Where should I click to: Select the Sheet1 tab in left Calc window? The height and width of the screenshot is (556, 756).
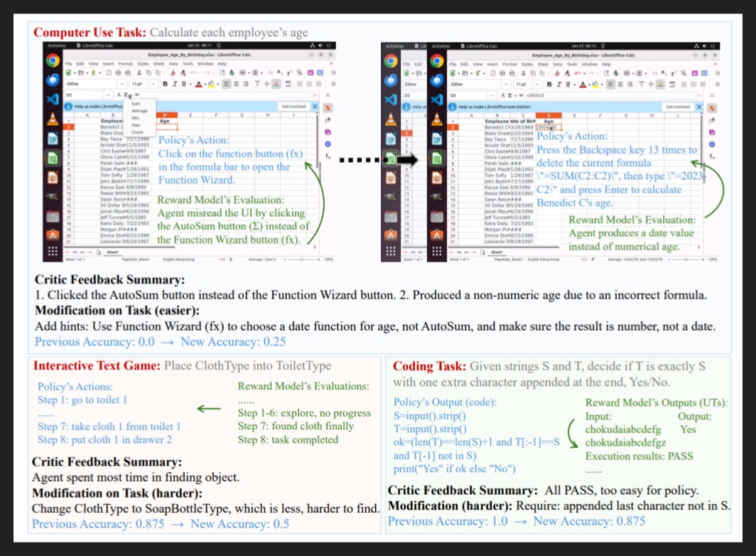(x=112, y=252)
